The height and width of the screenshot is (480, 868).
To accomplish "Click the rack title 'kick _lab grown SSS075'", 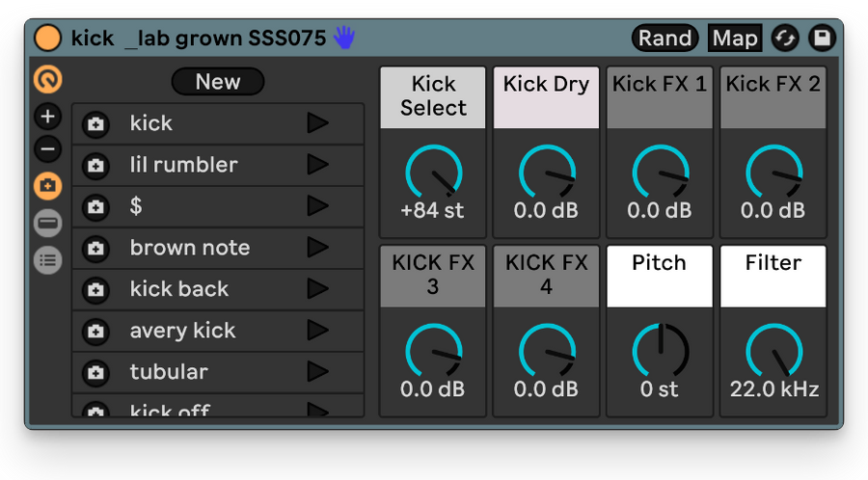I will [x=199, y=39].
